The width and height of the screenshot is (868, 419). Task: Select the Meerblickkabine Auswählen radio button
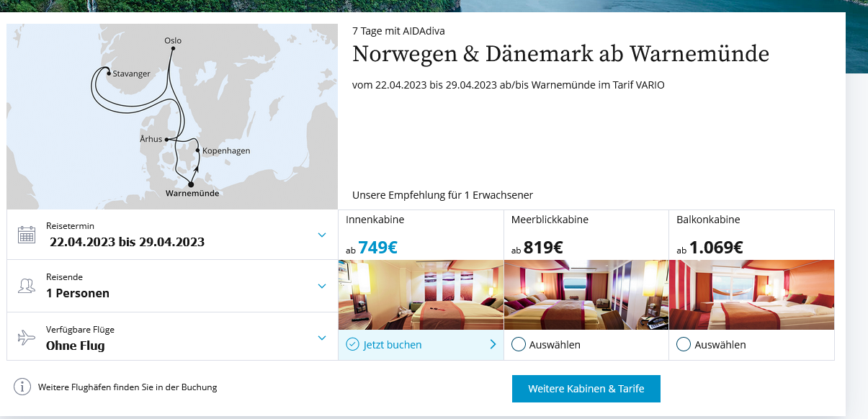518,345
